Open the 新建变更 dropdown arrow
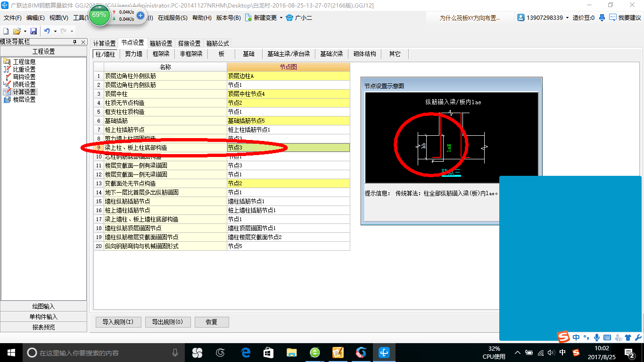Image resolution: width=644 pixels, height=362 pixels. pyautogui.click(x=281, y=18)
